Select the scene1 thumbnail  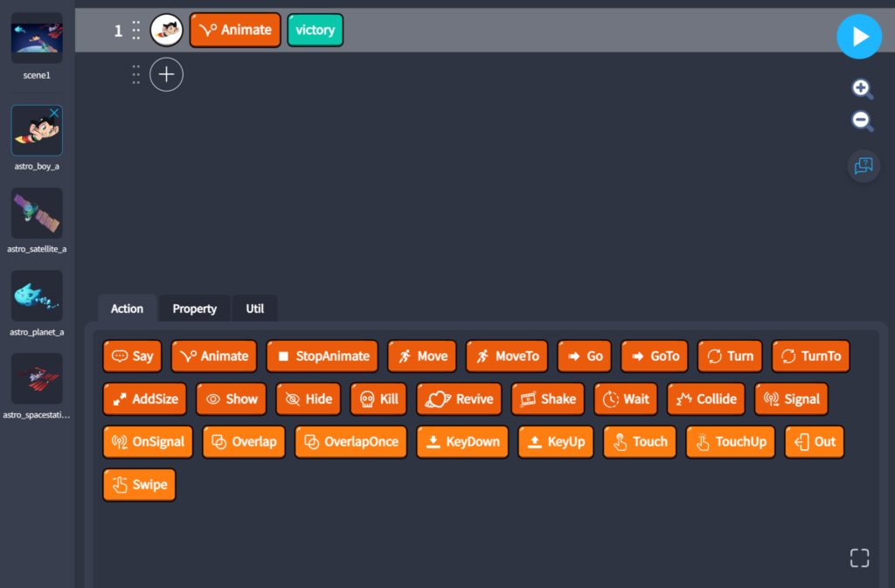(x=37, y=39)
